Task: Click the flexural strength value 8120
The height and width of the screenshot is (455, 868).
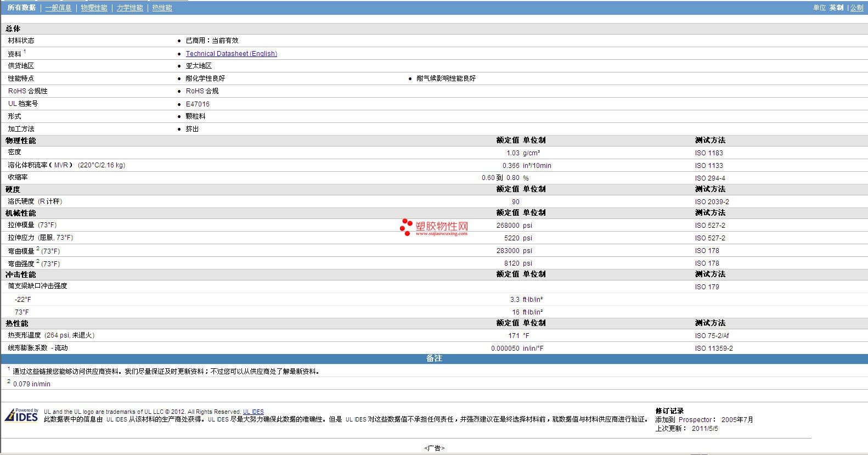Action: coord(512,263)
